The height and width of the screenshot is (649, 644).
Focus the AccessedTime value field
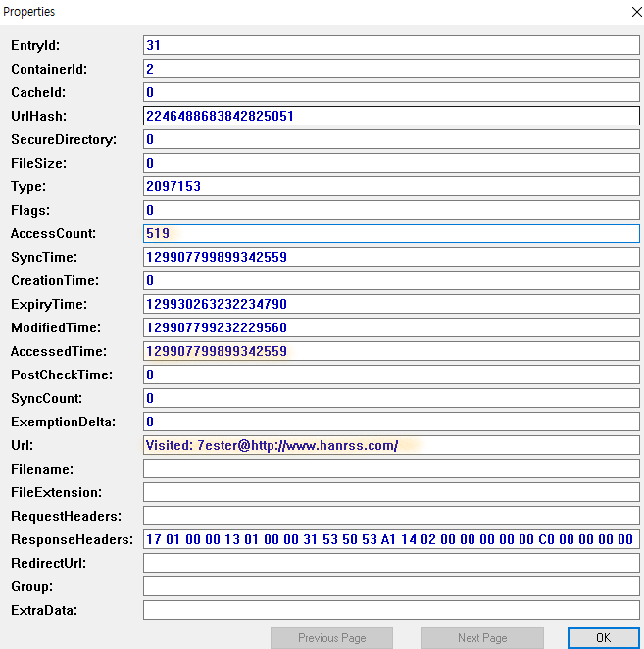(391, 351)
